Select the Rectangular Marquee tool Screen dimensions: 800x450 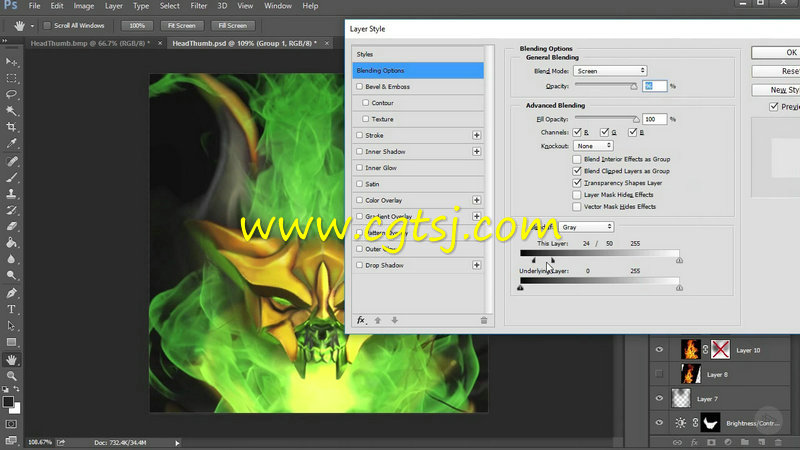[x=11, y=78]
